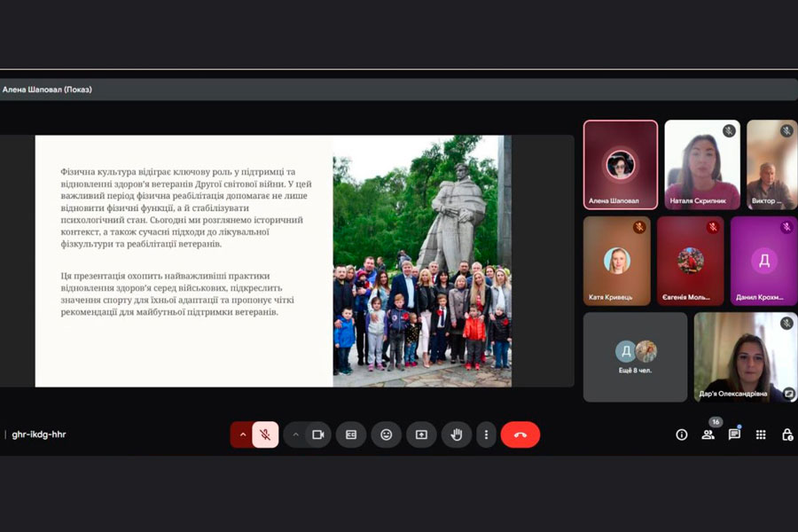Click the muted mic icon on Данил tile
This screenshot has height=532, width=798.
(x=786, y=227)
